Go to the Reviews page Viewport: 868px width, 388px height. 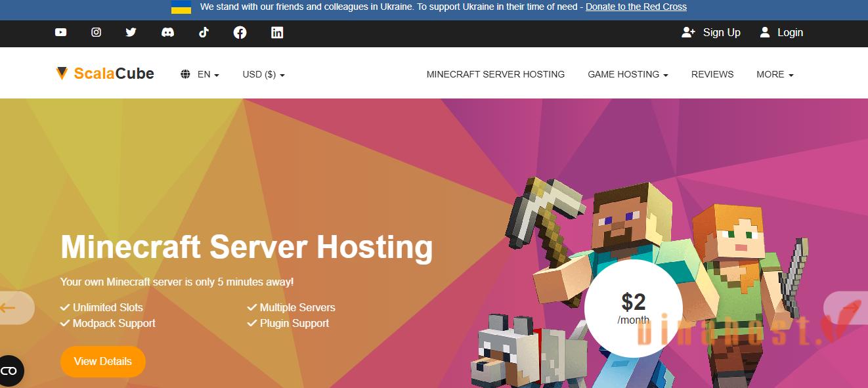(x=712, y=74)
